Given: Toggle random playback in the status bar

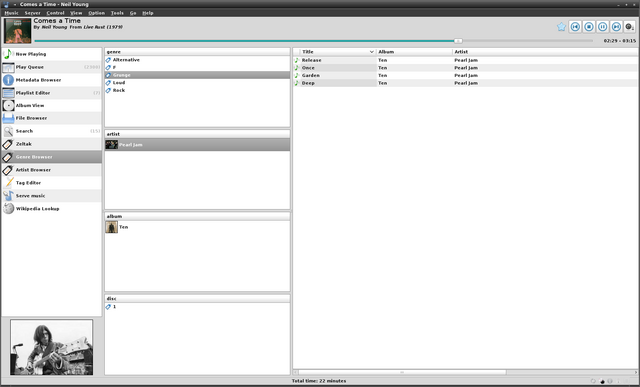Looking at the screenshot, I should pos(602,381).
